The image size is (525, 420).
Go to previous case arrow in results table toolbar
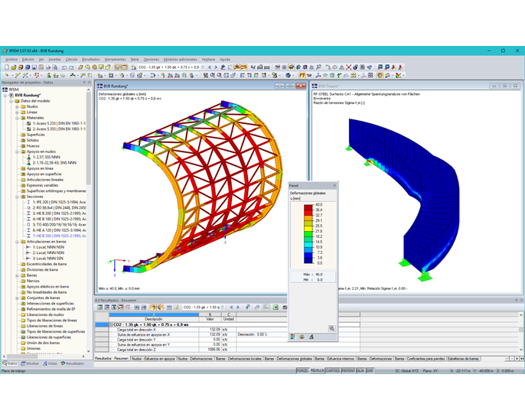click(231, 308)
